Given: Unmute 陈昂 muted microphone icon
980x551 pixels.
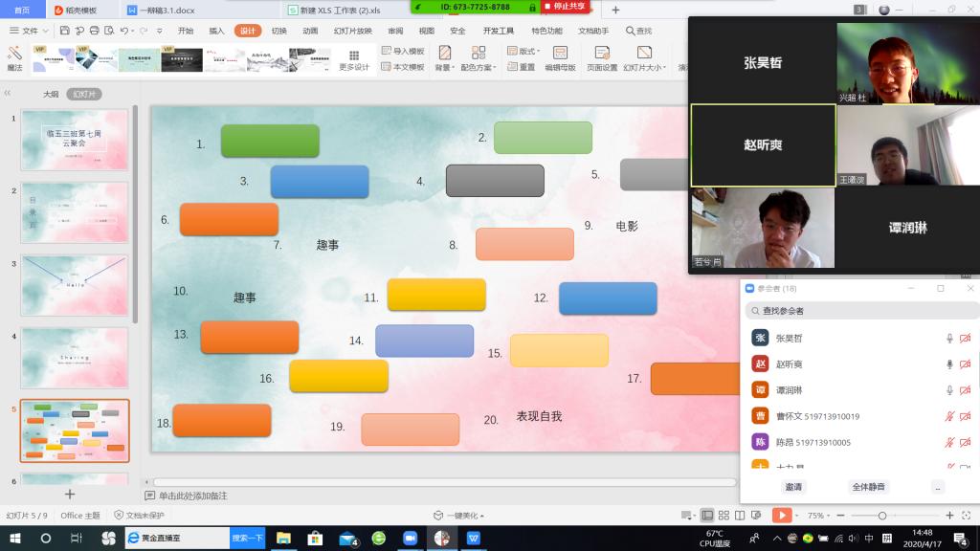Looking at the screenshot, I should (949, 442).
